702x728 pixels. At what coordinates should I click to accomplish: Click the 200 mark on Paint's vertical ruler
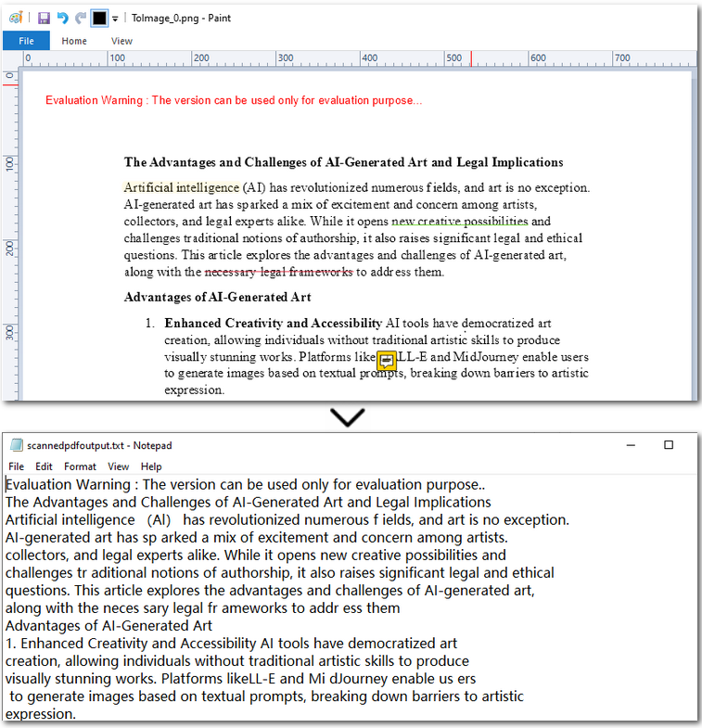pos(10,248)
